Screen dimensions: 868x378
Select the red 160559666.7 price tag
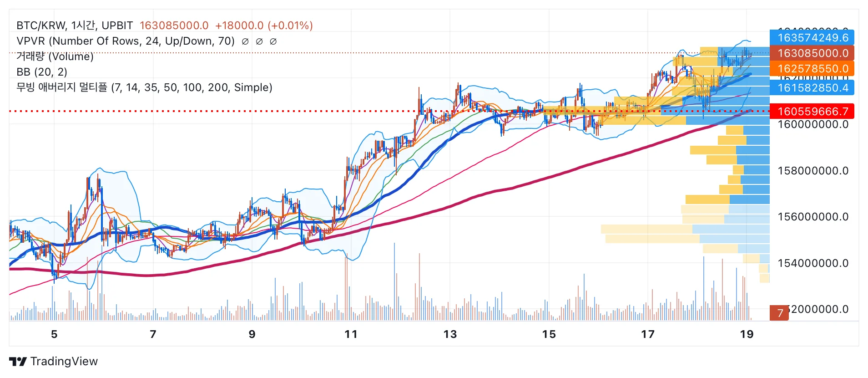pyautogui.click(x=812, y=111)
